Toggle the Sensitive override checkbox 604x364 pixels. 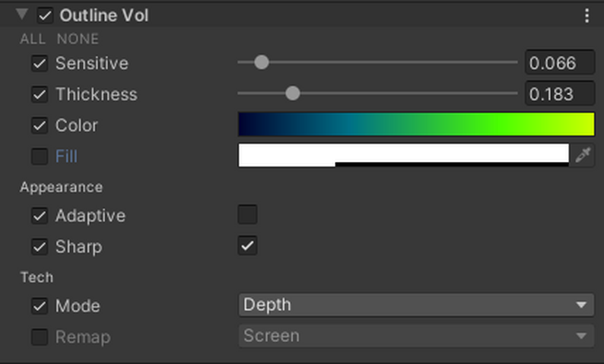(x=40, y=64)
